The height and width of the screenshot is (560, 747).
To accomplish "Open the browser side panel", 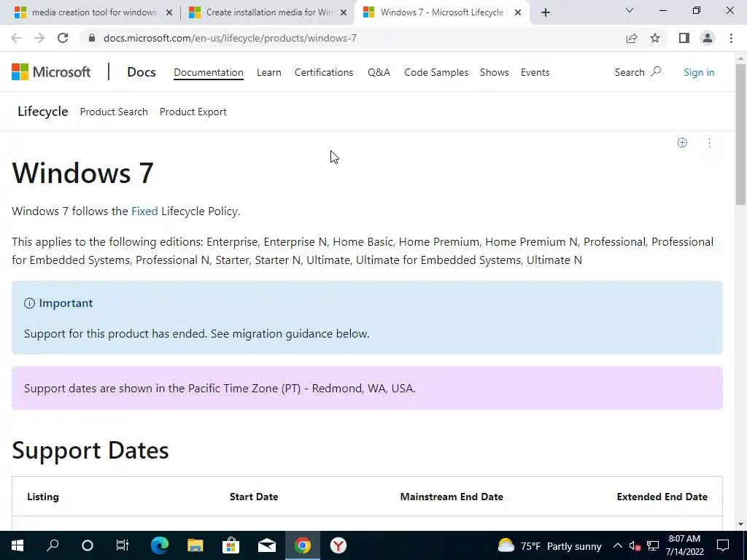I will click(684, 38).
